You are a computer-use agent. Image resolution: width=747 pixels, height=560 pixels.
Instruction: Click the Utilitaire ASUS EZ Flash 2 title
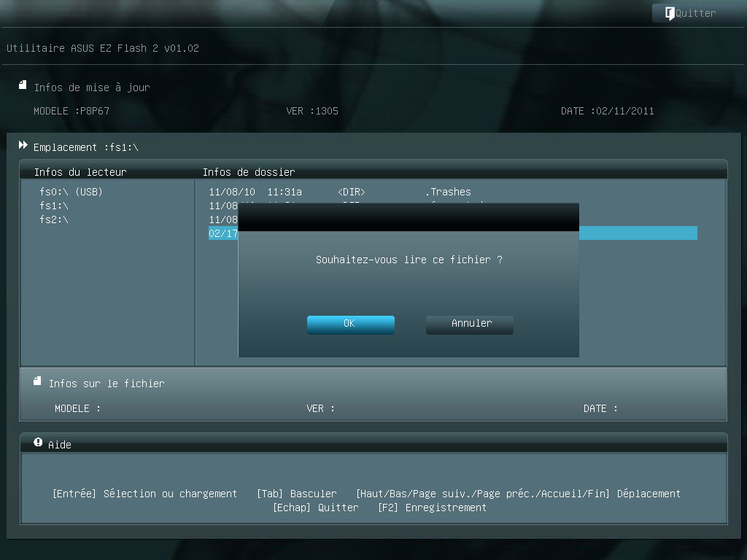click(x=102, y=48)
